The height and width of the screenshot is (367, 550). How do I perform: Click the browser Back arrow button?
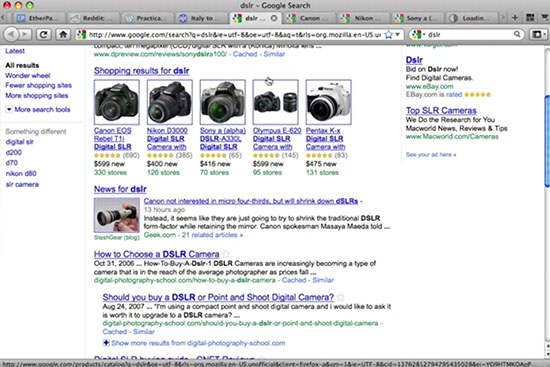click(11, 34)
